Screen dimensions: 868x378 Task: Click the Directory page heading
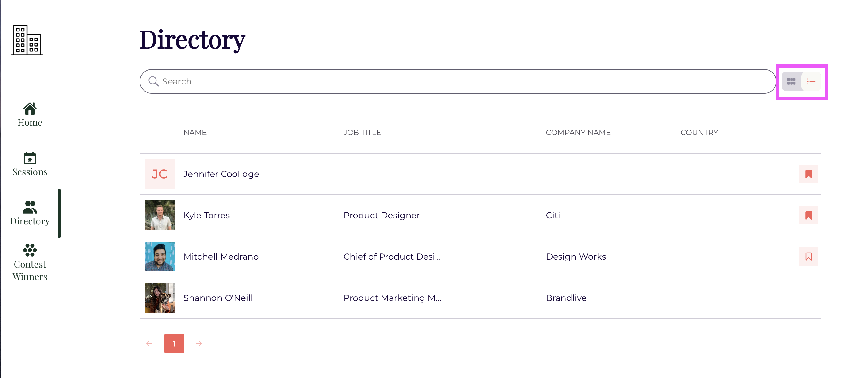point(192,40)
